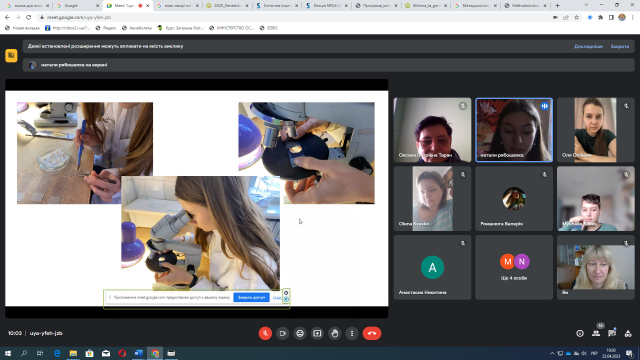Viewport: 640px width, 360px height.
Task: Click the Докладніше link in banner
Action: pyautogui.click(x=588, y=47)
